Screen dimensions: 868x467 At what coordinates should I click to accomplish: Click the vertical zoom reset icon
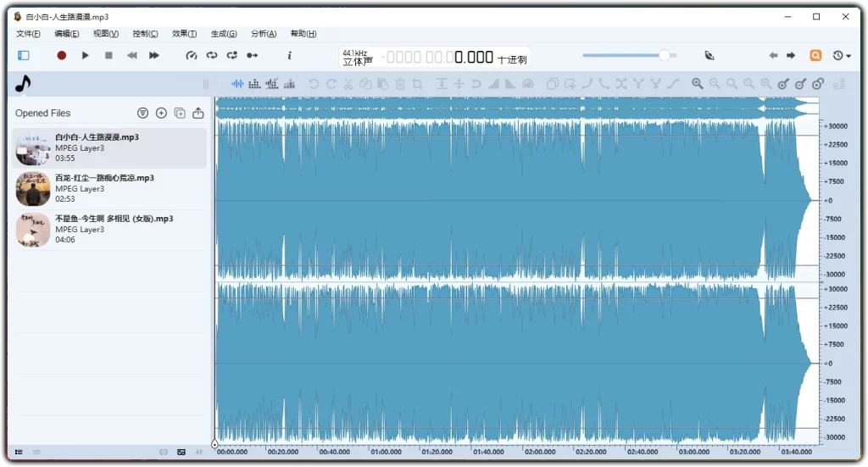(x=818, y=84)
